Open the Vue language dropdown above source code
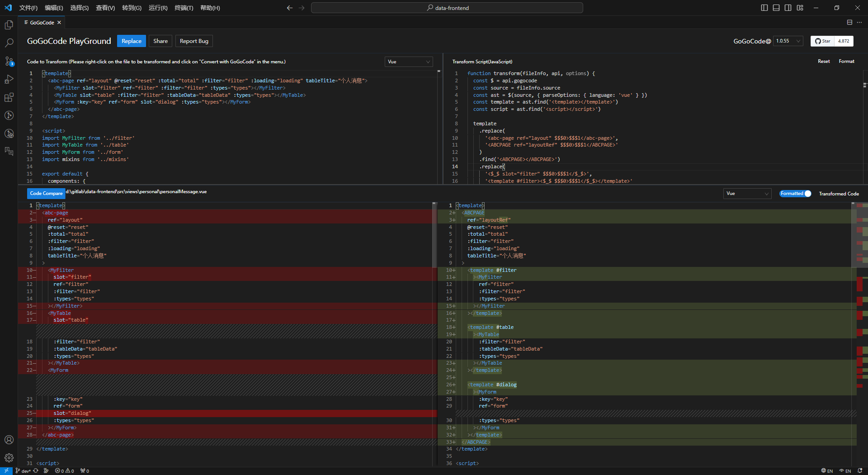This screenshot has height=475, width=868. (x=409, y=62)
